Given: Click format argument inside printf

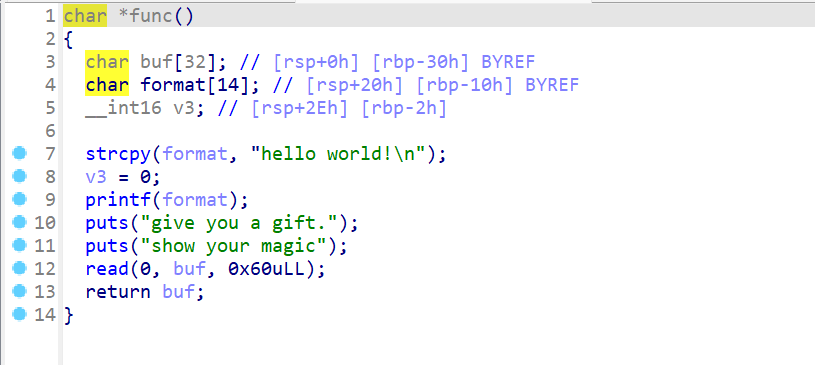Looking at the screenshot, I should pyautogui.click(x=194, y=200).
